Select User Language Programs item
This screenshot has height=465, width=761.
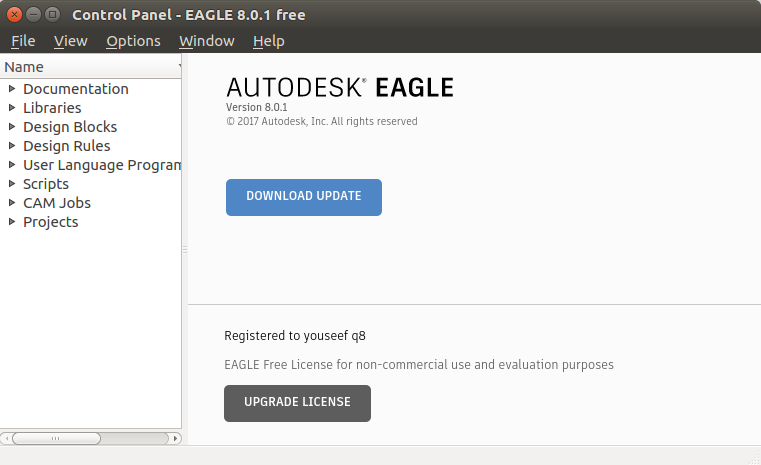101,165
